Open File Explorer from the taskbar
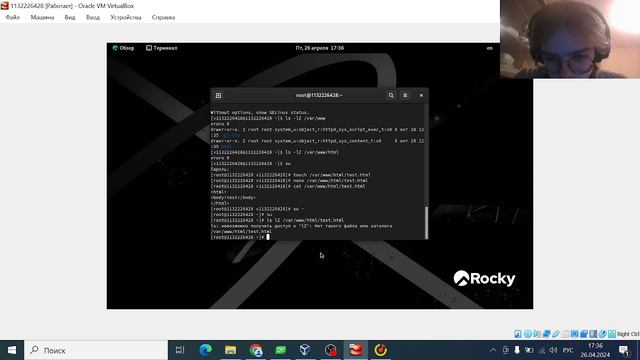The width and height of the screenshot is (640, 360). pyautogui.click(x=231, y=350)
